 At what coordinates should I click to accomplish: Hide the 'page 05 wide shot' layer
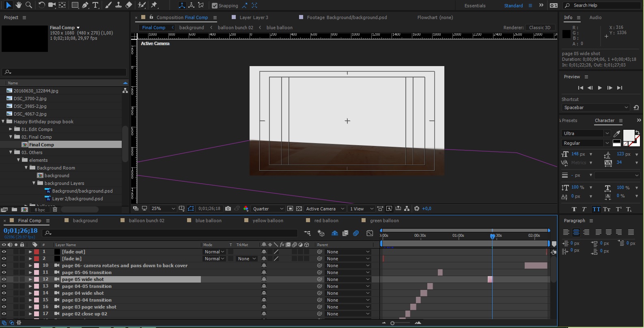[4, 279]
